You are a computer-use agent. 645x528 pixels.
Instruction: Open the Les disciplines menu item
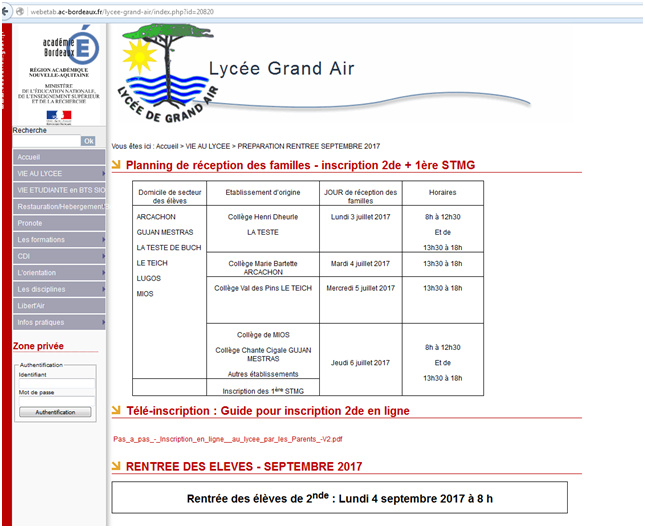click(x=59, y=289)
